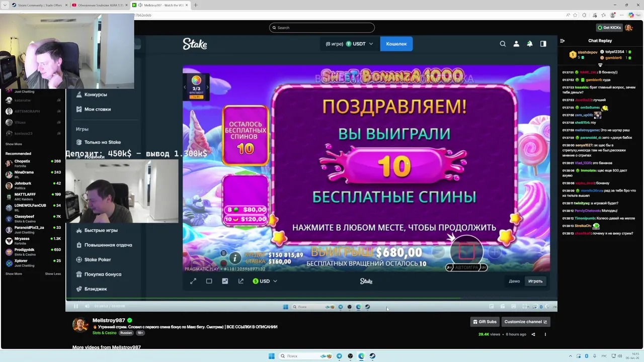Screen dimensions: 644x362
Task: Open a new browser tab
Action: [196, 5]
